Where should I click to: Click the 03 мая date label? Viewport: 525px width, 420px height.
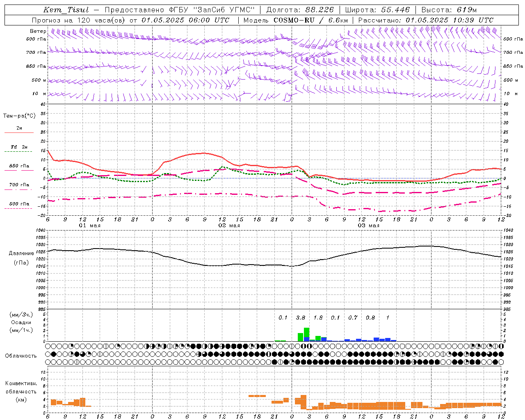369,226
